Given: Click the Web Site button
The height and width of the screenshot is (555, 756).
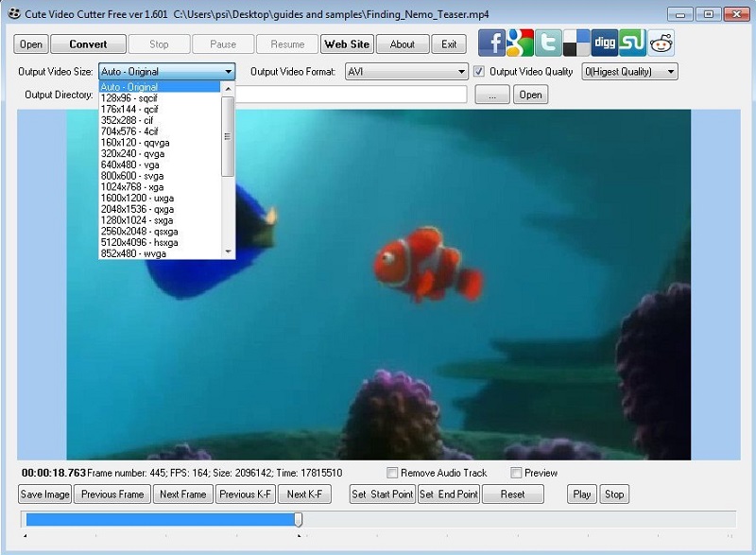Looking at the screenshot, I should (x=347, y=44).
